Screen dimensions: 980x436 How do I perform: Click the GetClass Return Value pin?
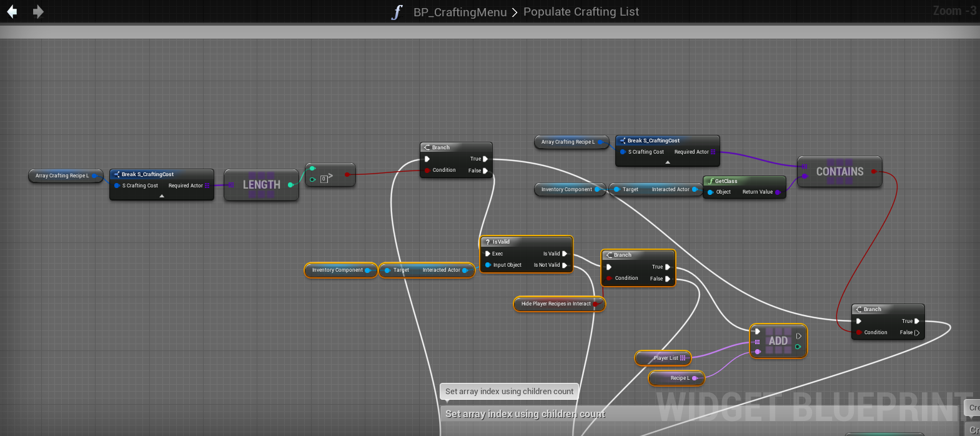click(778, 192)
